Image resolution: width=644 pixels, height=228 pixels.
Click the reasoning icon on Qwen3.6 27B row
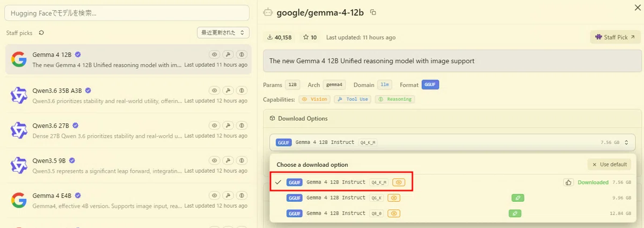point(241,126)
